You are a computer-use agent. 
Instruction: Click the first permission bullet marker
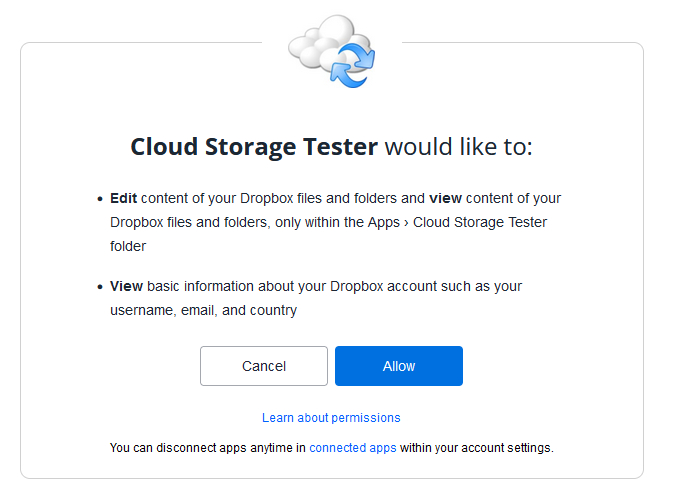point(100,199)
